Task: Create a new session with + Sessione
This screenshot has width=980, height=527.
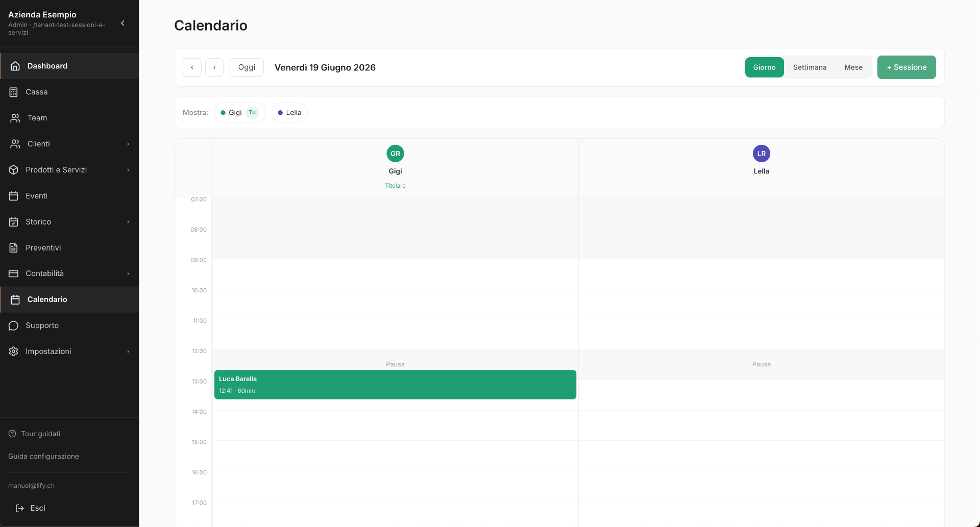Action: [x=906, y=67]
